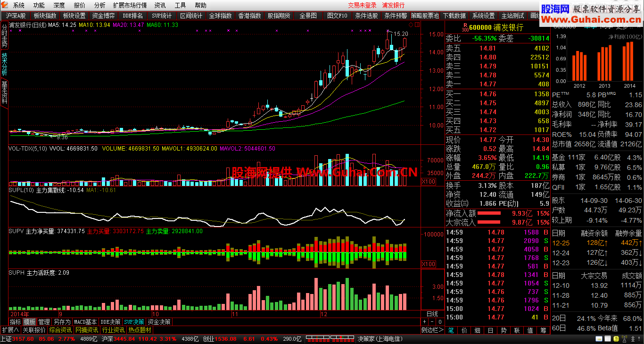Screen dimensions: 644x344
Task: Select the 价 price view button
Action: pos(464,330)
